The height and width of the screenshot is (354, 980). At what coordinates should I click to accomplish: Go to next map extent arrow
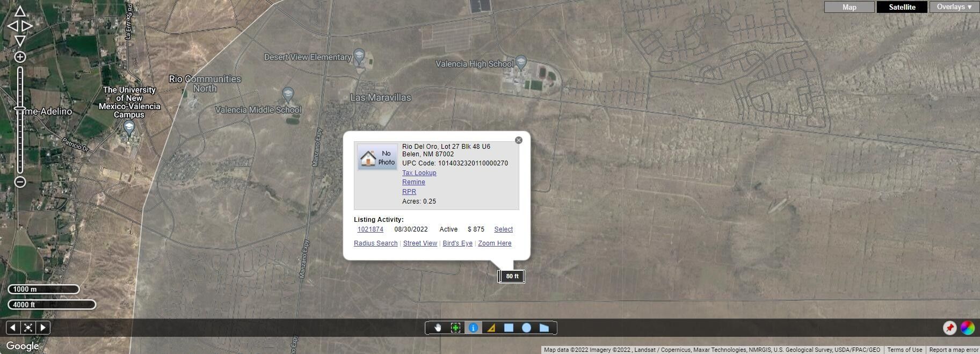pos(43,327)
